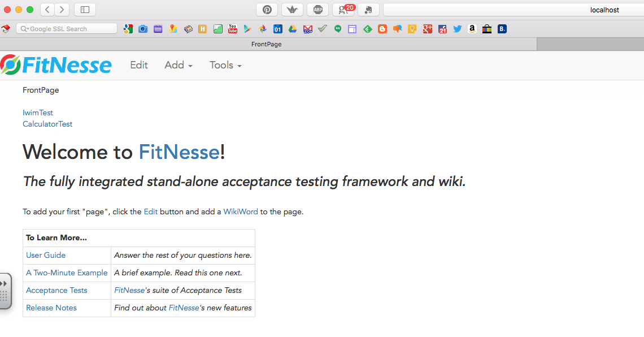Open the Blogger bookmark icon
Screen dimensions: 644x337
click(x=382, y=29)
